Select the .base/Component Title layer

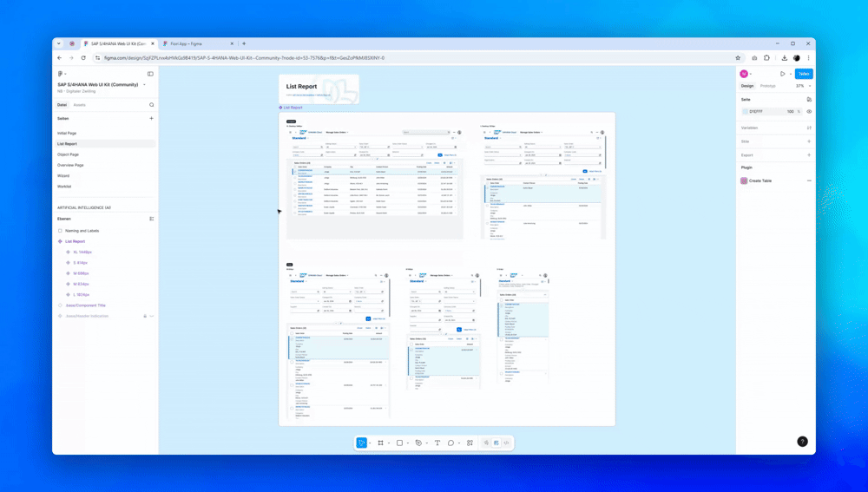(85, 305)
